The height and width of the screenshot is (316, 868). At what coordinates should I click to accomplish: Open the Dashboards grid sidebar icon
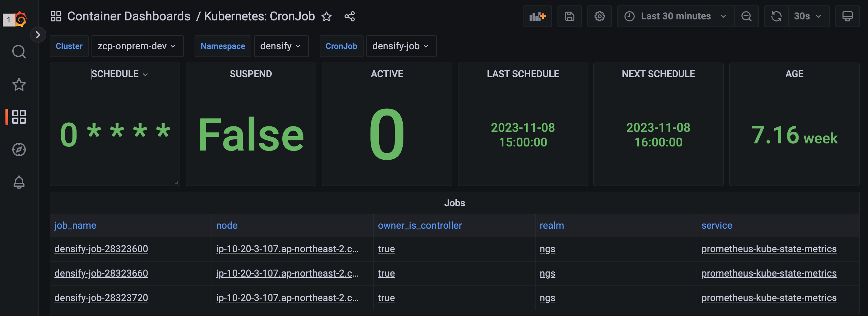click(x=19, y=117)
